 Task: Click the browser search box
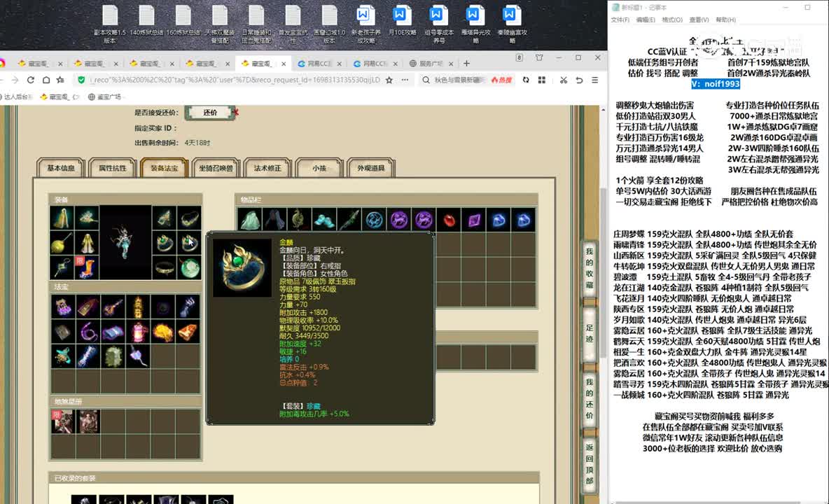coord(459,80)
